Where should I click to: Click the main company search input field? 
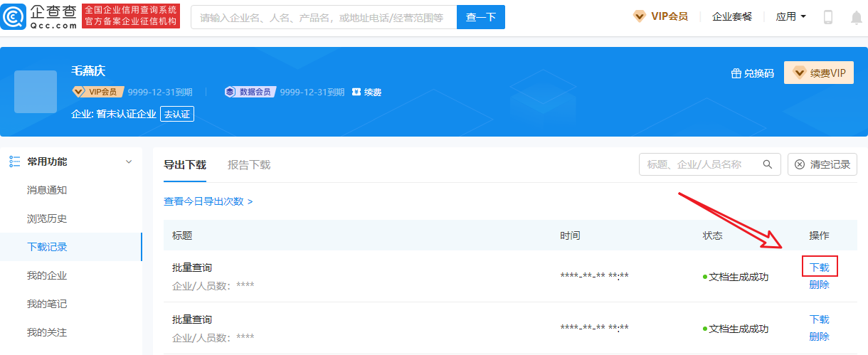[x=323, y=17]
